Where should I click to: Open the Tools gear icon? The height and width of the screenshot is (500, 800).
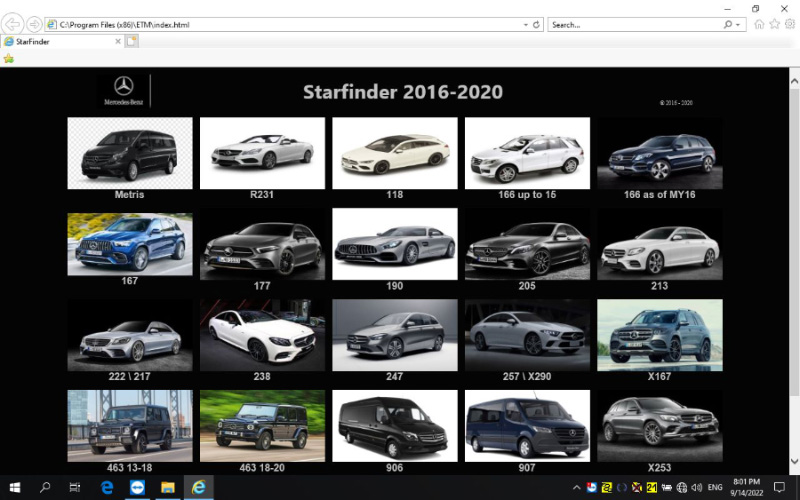pyautogui.click(x=790, y=24)
